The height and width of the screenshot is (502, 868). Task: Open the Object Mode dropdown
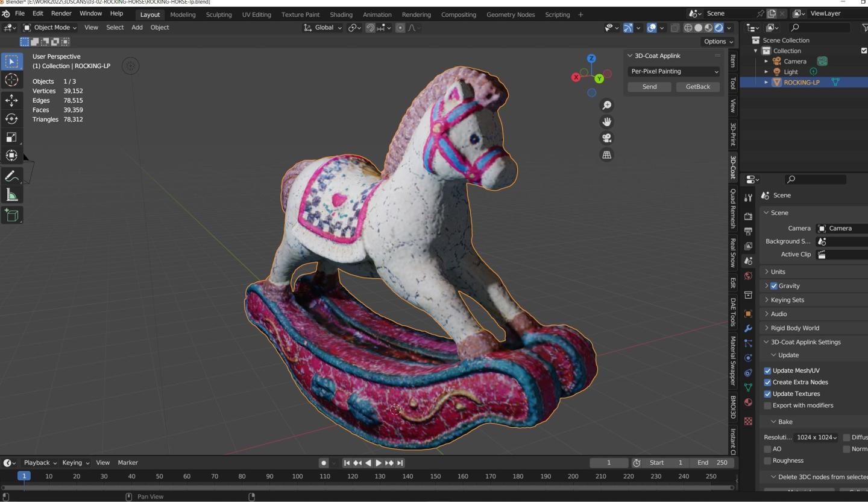coord(51,27)
